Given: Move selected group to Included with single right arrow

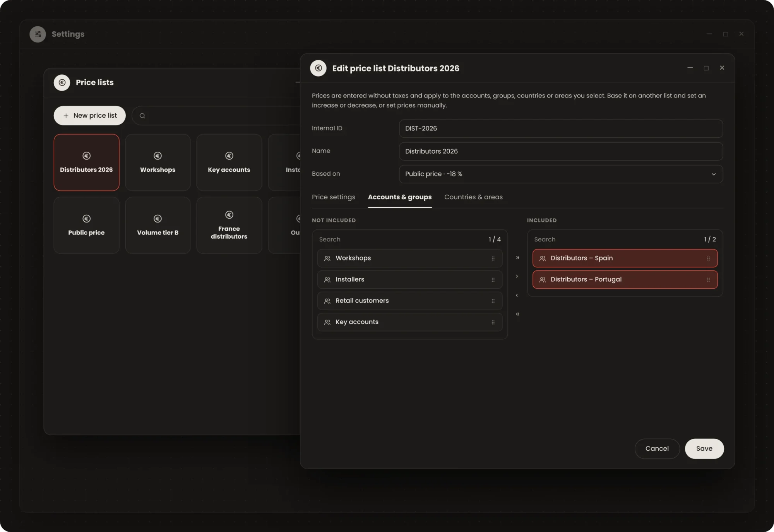Looking at the screenshot, I should point(517,276).
